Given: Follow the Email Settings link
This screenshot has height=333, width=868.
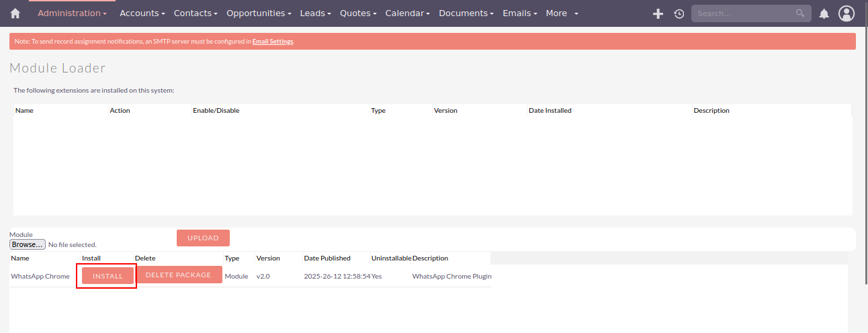Looking at the screenshot, I should point(273,42).
